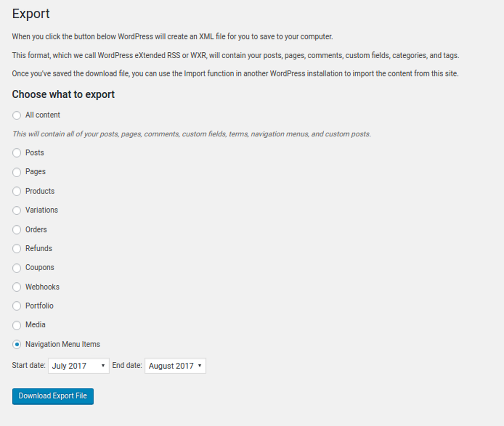Choose Coupons for export
The width and height of the screenshot is (504, 426).
coord(16,268)
